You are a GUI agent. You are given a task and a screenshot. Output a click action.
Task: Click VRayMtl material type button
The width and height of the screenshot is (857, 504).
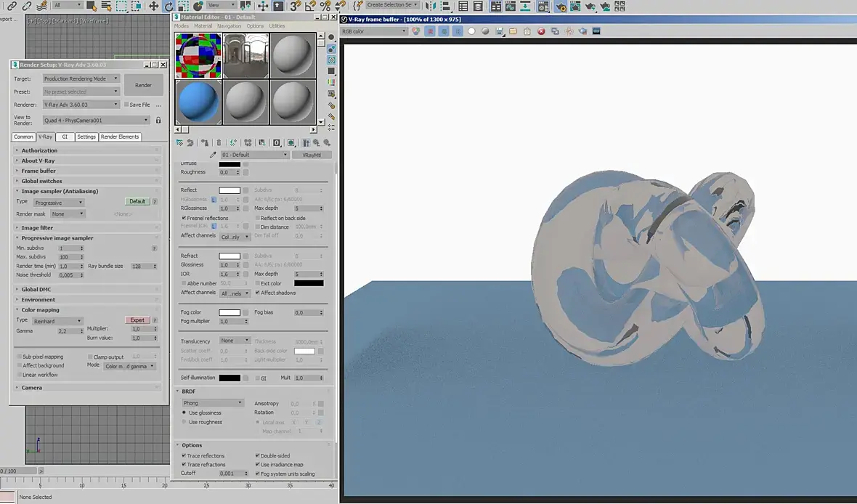[312, 155]
